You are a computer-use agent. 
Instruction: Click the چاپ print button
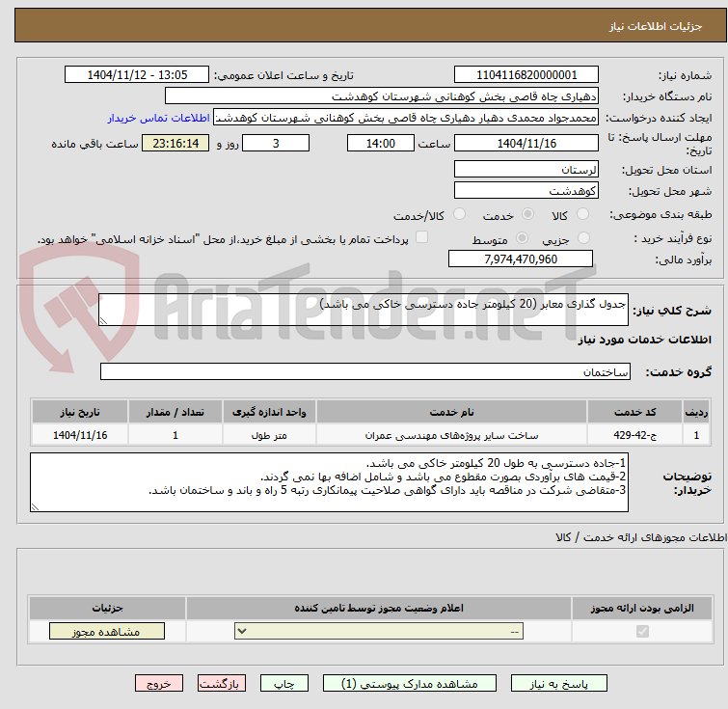[284, 684]
